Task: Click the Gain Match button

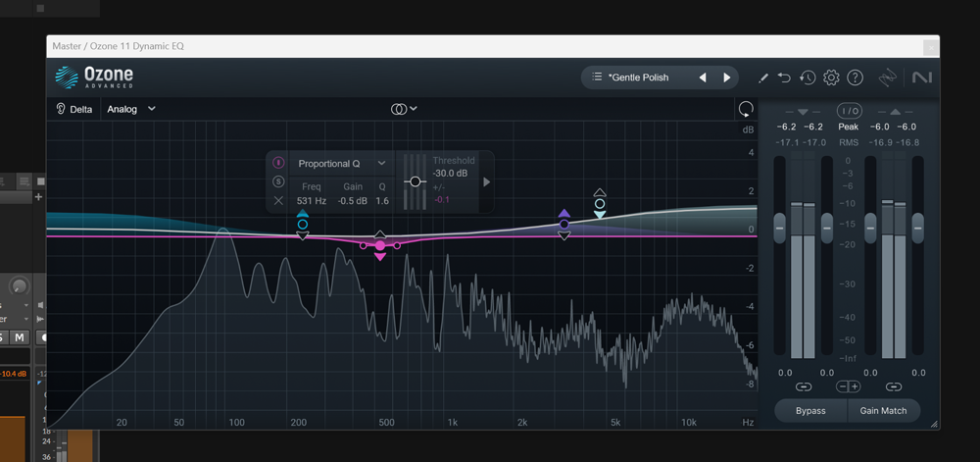Action: tap(883, 411)
